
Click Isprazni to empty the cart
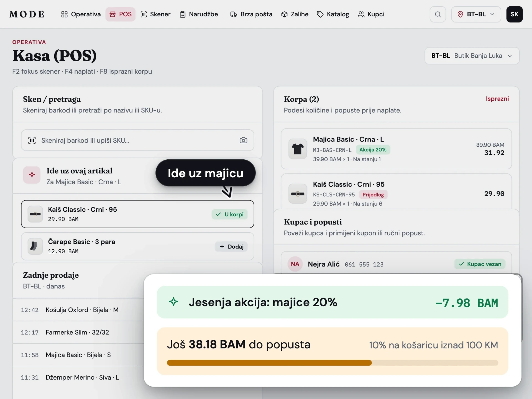(497, 99)
